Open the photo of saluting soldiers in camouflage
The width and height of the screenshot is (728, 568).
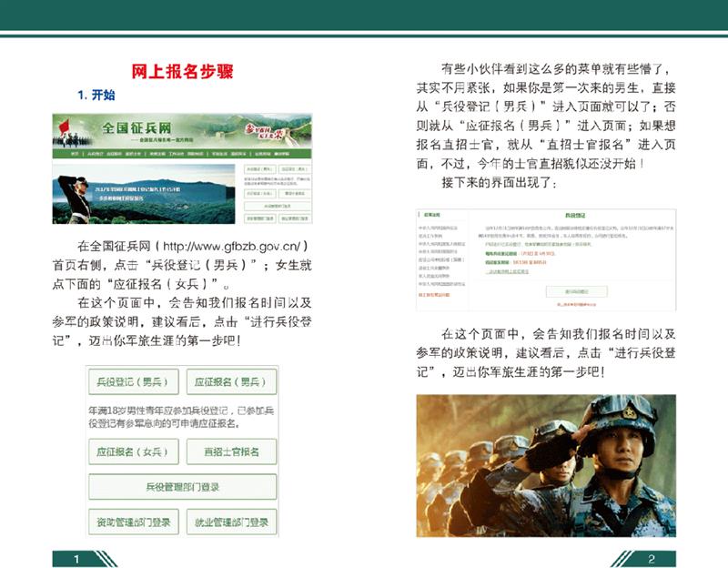point(546,466)
